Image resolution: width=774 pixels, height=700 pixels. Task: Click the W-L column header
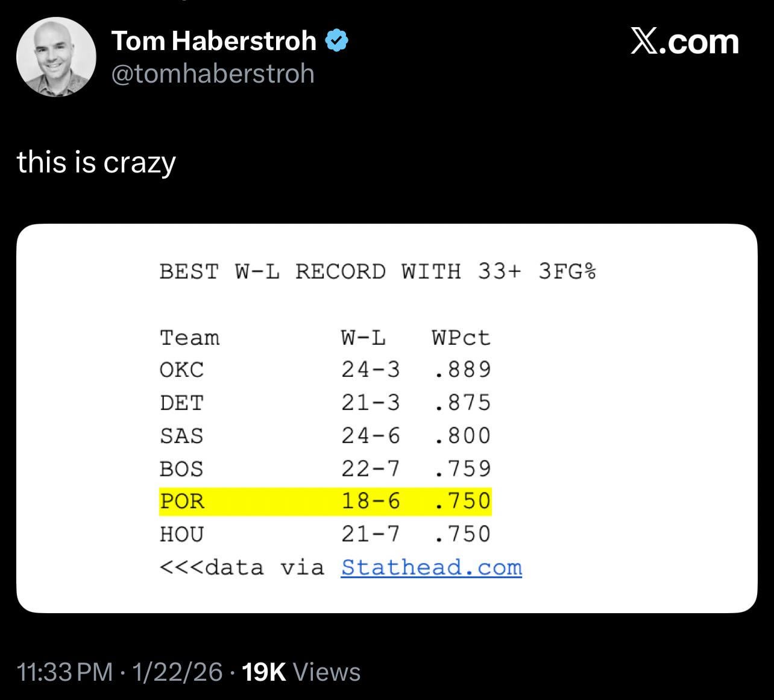pyautogui.click(x=363, y=338)
